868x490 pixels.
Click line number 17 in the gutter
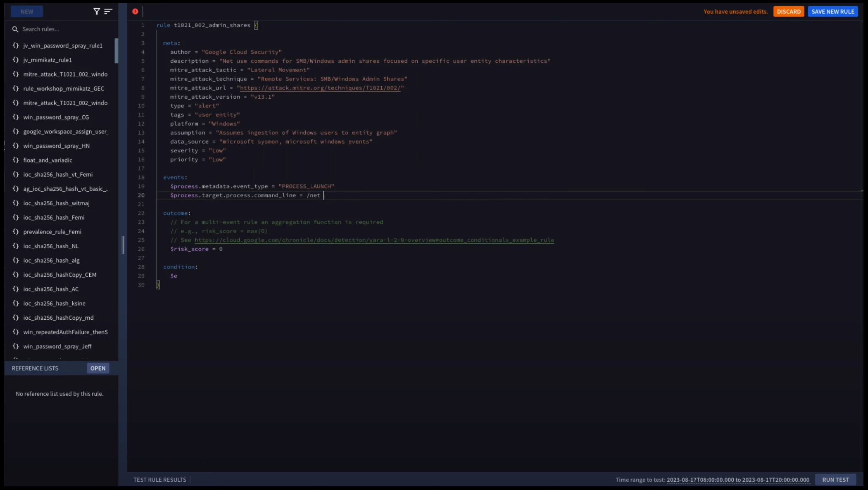pos(141,169)
